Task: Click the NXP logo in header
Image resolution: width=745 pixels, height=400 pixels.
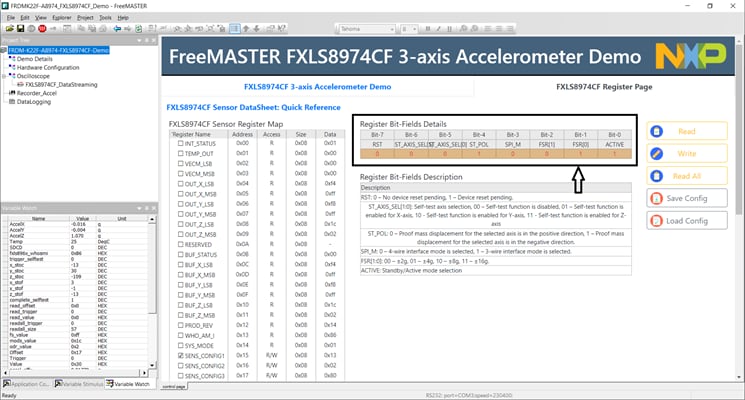Action: point(684,54)
